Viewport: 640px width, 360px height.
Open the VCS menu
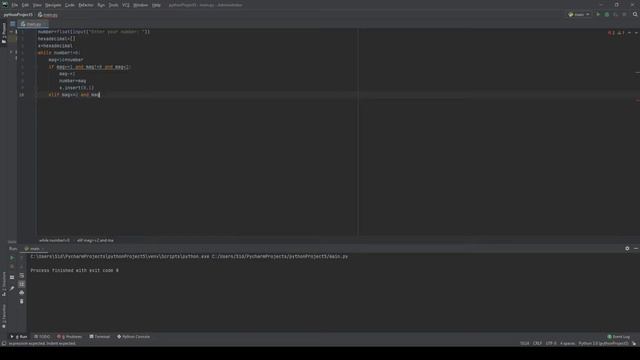126,5
